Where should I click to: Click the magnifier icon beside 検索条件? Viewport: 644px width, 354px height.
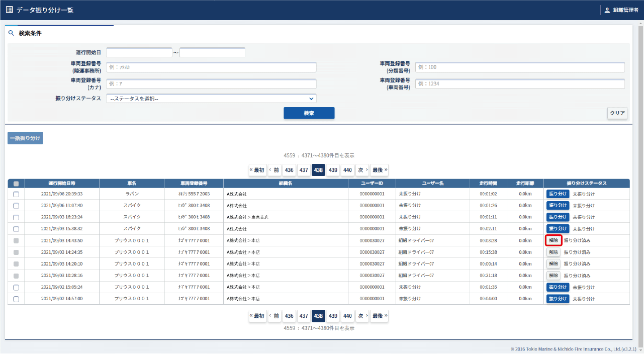tap(11, 33)
